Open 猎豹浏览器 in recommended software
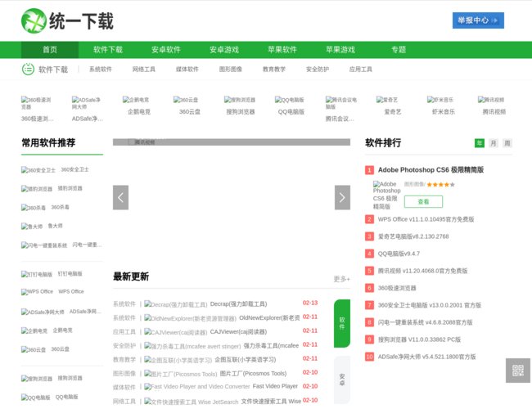Viewport: 532px width, 409px height. (52, 189)
